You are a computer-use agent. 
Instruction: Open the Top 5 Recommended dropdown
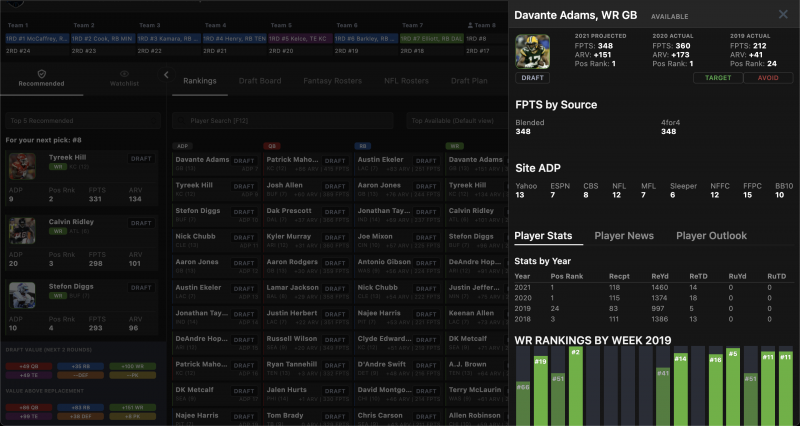[83, 121]
